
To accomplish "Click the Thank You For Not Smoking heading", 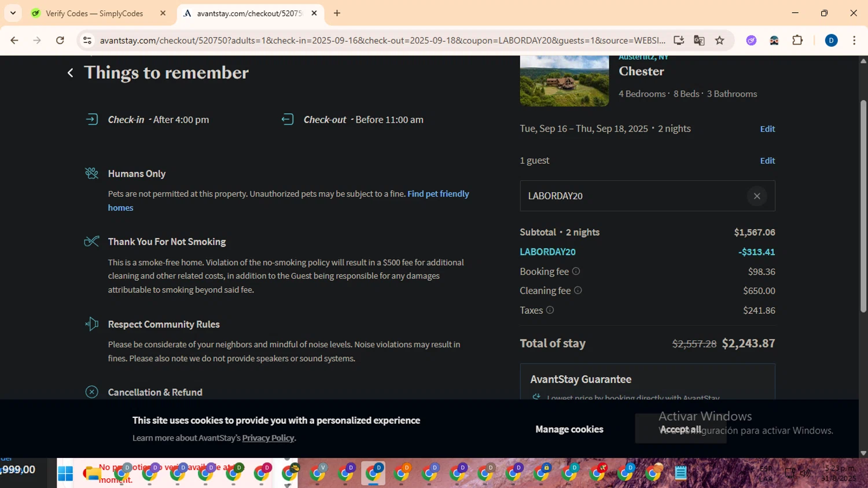I will [x=167, y=242].
